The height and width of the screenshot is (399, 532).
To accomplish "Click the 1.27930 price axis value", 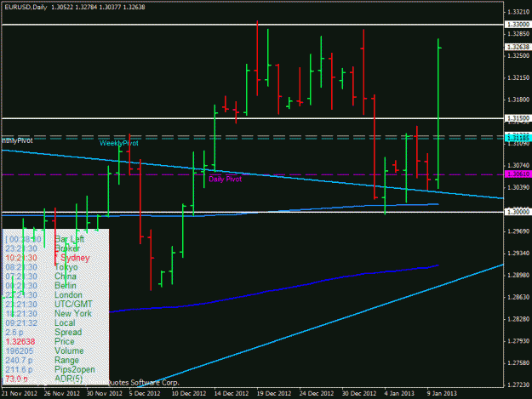I will [518, 340].
